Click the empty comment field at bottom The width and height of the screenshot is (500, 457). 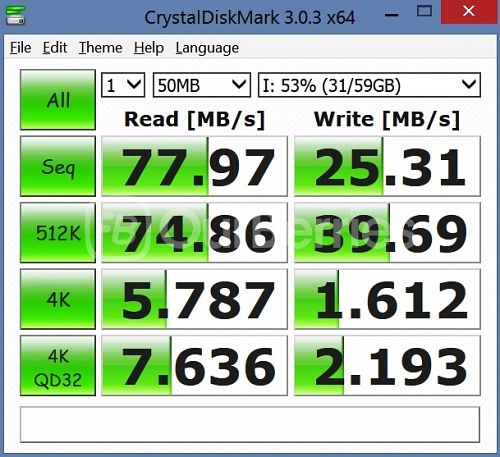coord(250,425)
